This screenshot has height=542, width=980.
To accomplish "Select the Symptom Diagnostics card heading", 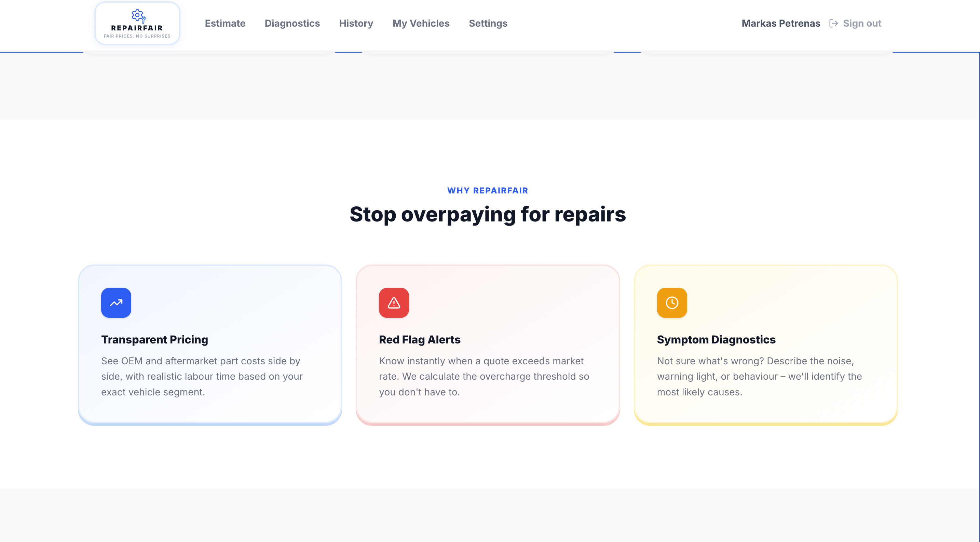I will coord(716,339).
